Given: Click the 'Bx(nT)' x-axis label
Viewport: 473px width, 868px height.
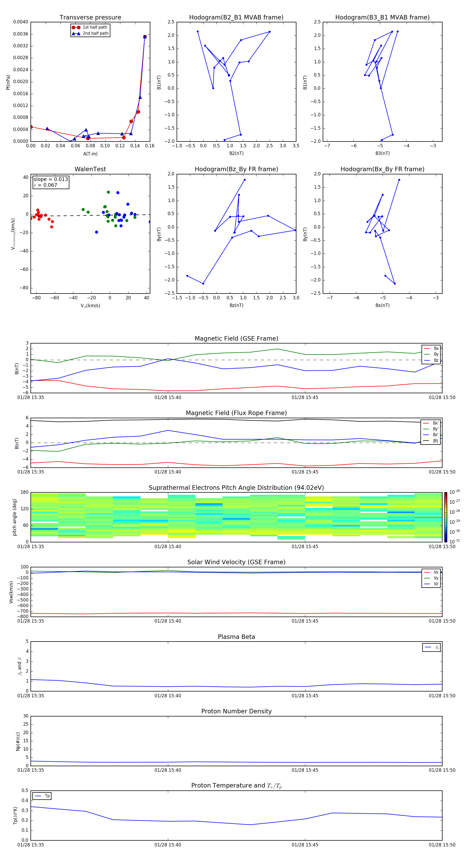Looking at the screenshot, I should point(382,305).
